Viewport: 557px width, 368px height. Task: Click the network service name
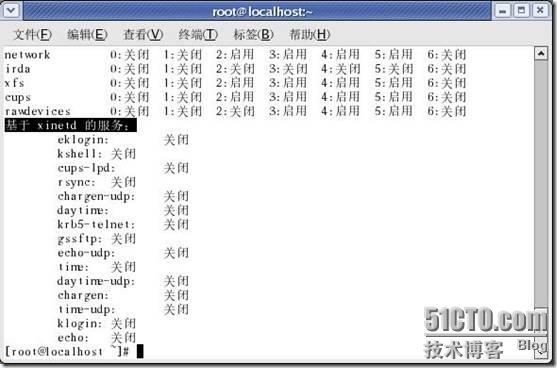tap(27, 55)
